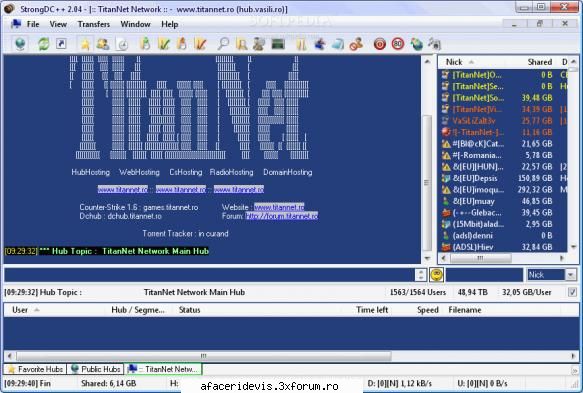Viewport: 583px width, 393px height.
Task: Click the green Reconnect arrows icon
Action: click(44, 44)
